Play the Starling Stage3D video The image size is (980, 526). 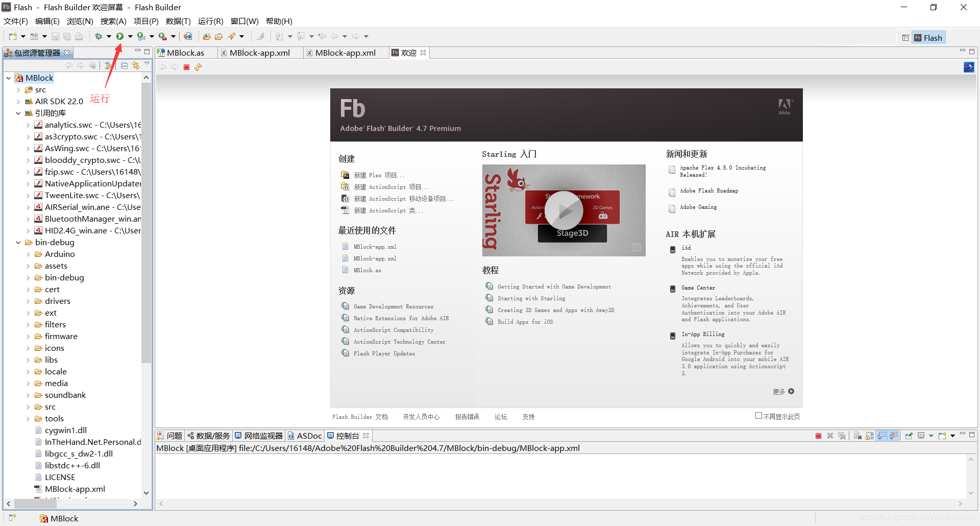click(563, 210)
